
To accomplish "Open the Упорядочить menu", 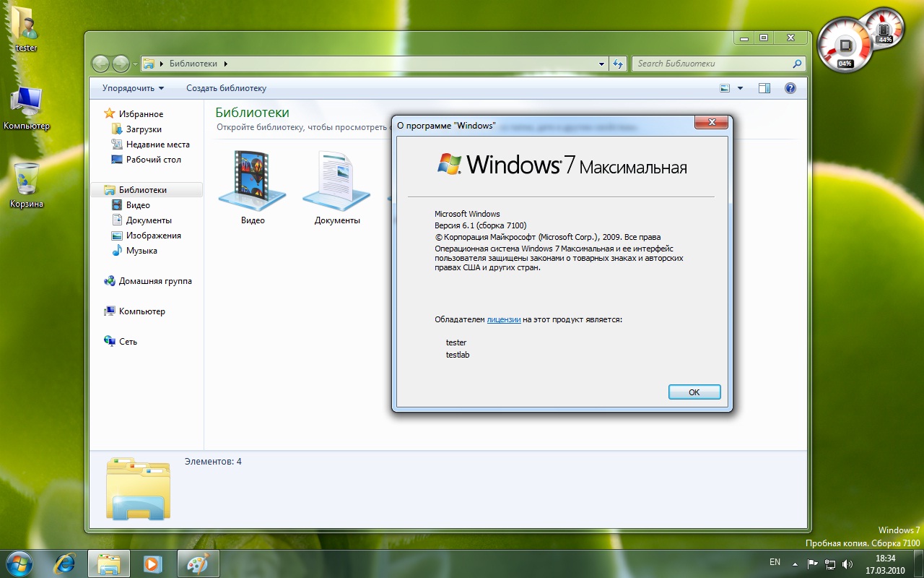I will click(x=133, y=88).
